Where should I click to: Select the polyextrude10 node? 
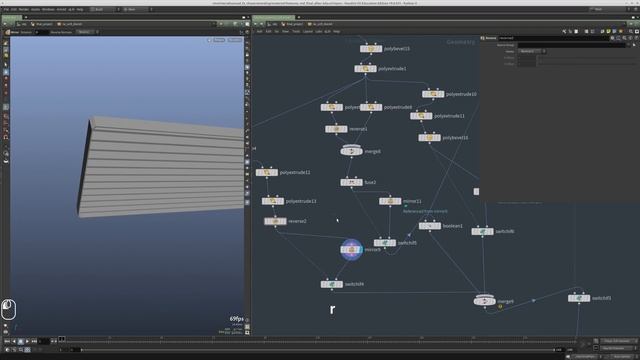pyautogui.click(x=433, y=94)
